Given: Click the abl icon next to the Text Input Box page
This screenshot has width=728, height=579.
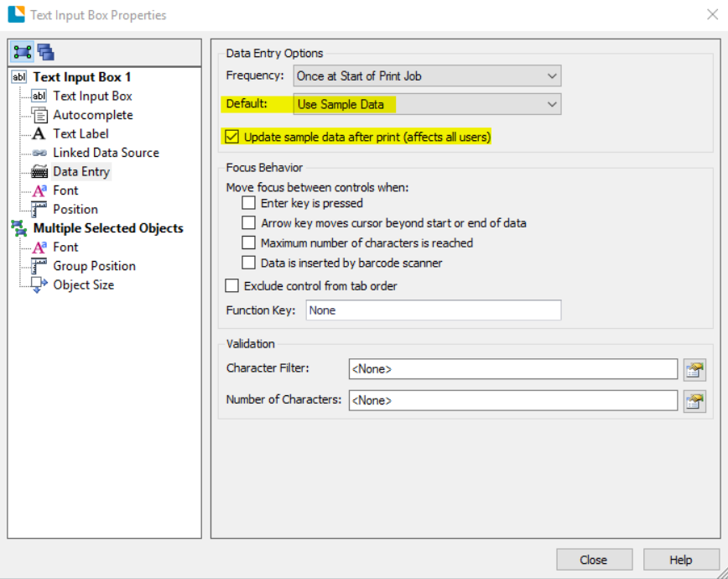Looking at the screenshot, I should point(39,96).
